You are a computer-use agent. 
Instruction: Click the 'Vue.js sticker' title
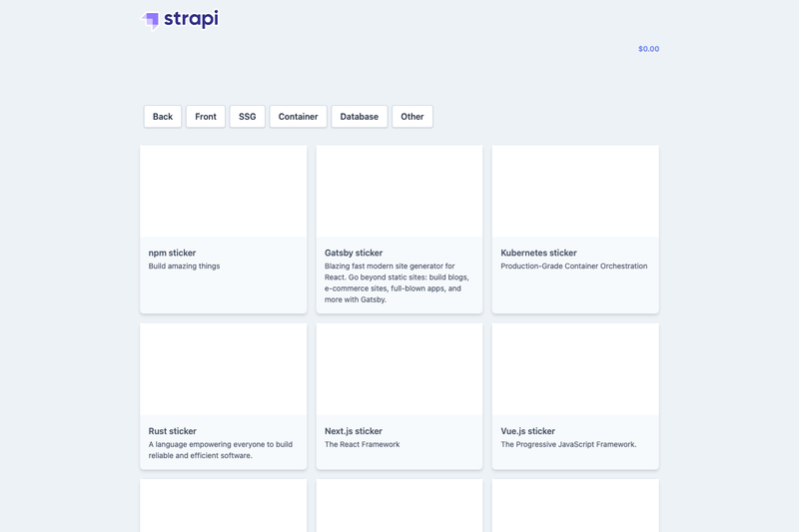click(x=528, y=431)
